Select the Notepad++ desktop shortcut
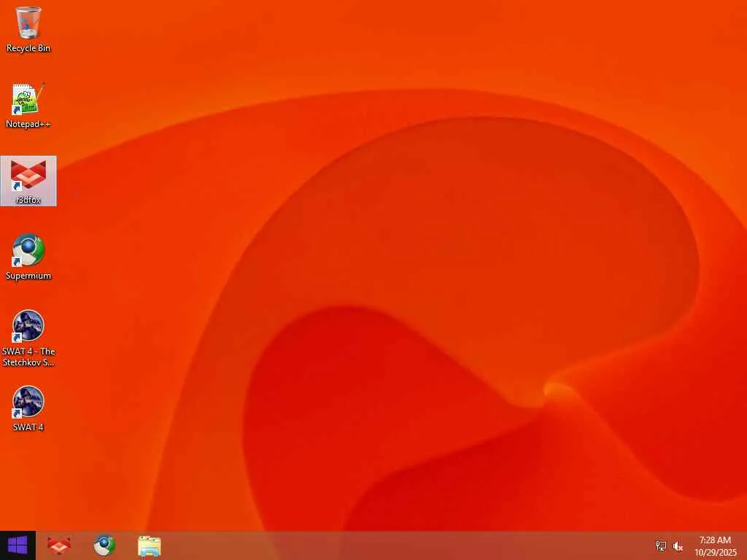The height and width of the screenshot is (560, 747). pyautogui.click(x=28, y=105)
